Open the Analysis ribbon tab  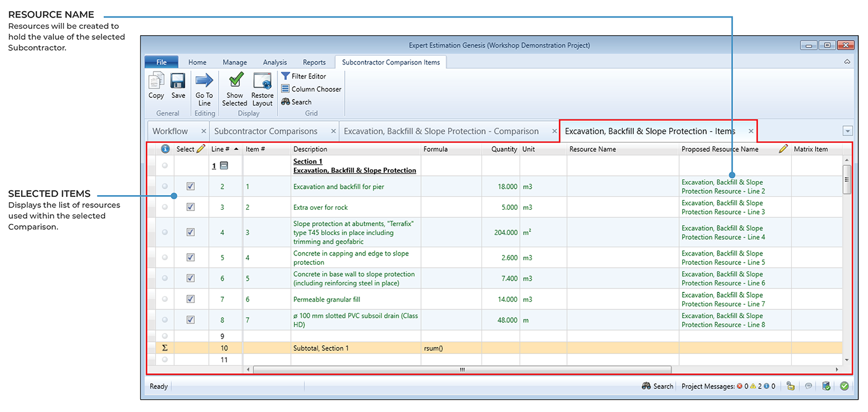tap(274, 62)
